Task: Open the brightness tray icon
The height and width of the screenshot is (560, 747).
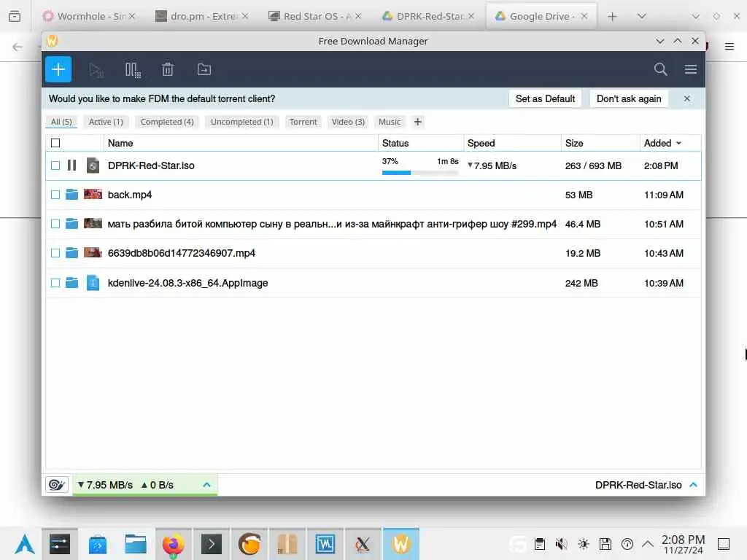Action: tap(583, 544)
